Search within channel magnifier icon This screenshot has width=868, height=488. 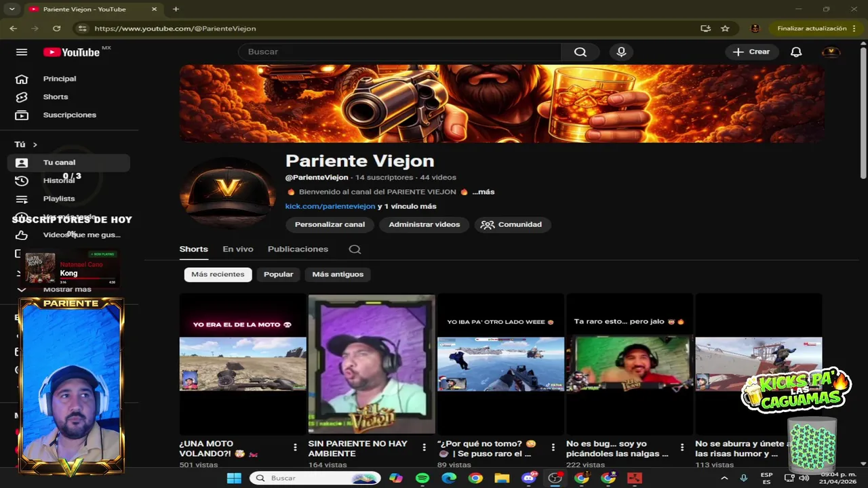(x=355, y=249)
